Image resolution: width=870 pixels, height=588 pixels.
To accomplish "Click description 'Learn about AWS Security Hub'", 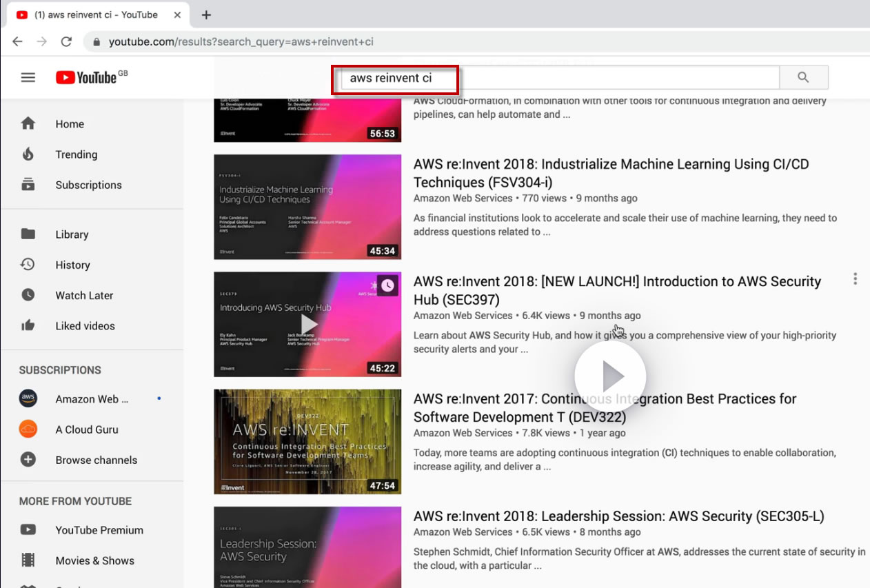I will click(x=625, y=342).
